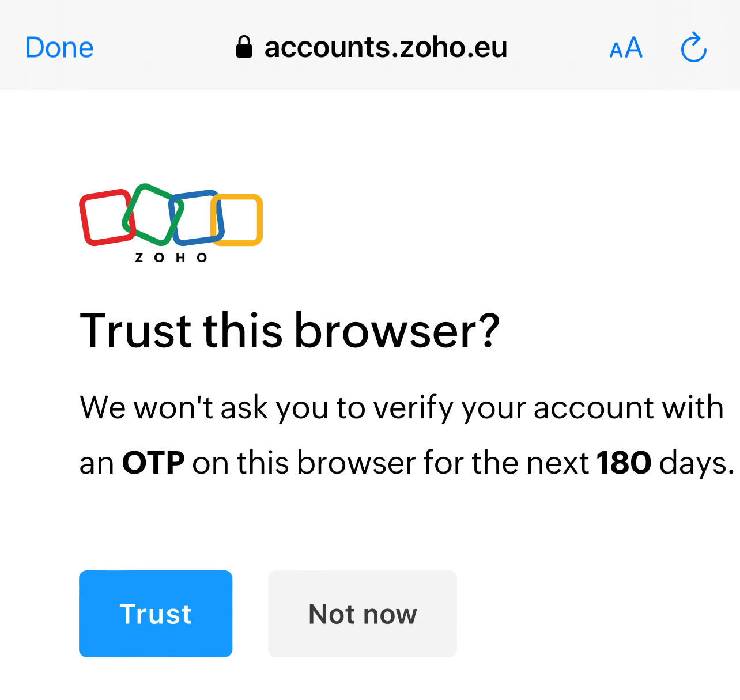
Task: Click the word 'account' in description
Action: [594, 408]
